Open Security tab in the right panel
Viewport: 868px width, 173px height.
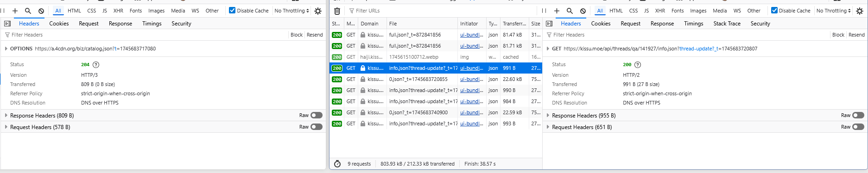tap(760, 24)
